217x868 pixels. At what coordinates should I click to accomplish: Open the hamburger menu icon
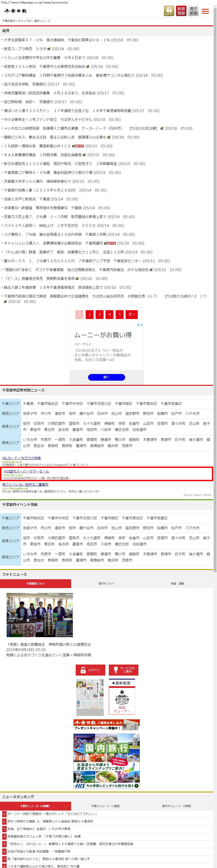[x=205, y=11]
